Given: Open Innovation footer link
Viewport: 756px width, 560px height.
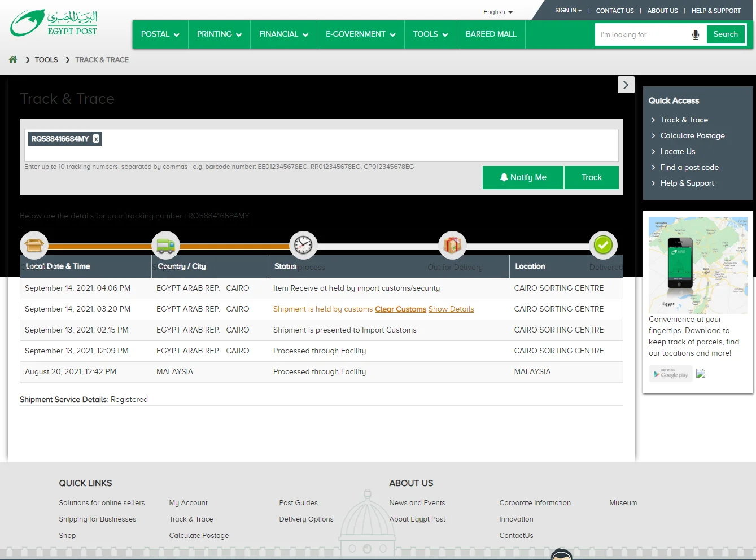Looking at the screenshot, I should click(x=516, y=519).
